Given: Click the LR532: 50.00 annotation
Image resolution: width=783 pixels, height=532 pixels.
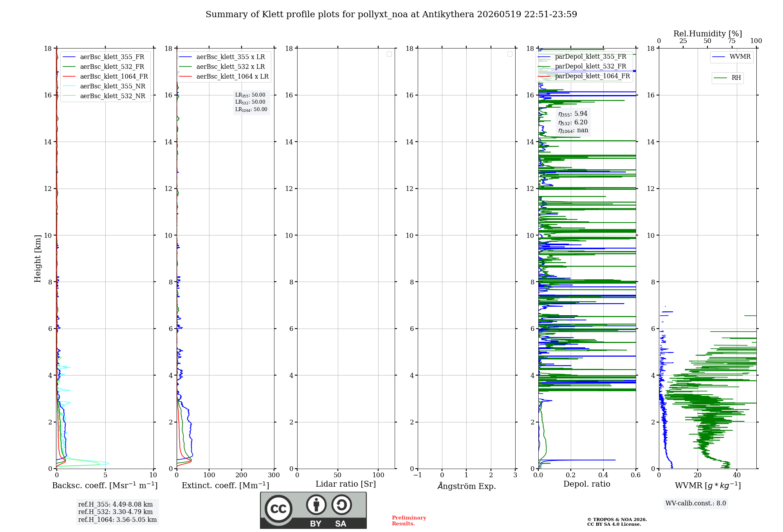Looking at the screenshot, I should point(250,102).
